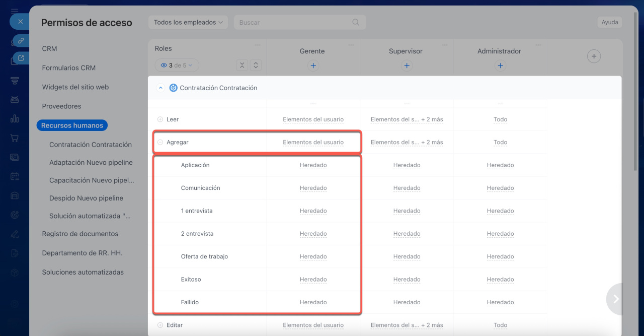This screenshot has width=644, height=336.
Task: Select CRM in left menu
Action: pos(49,49)
